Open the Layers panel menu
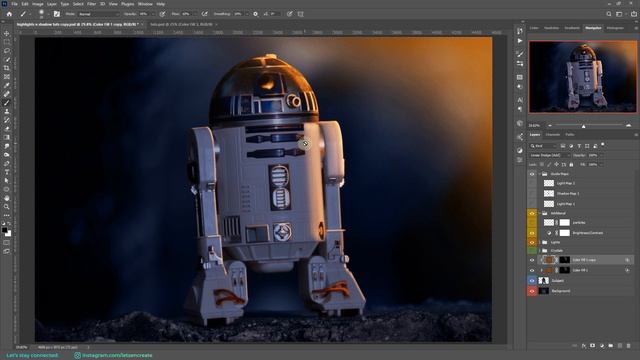The height and width of the screenshot is (360, 640). (x=636, y=135)
